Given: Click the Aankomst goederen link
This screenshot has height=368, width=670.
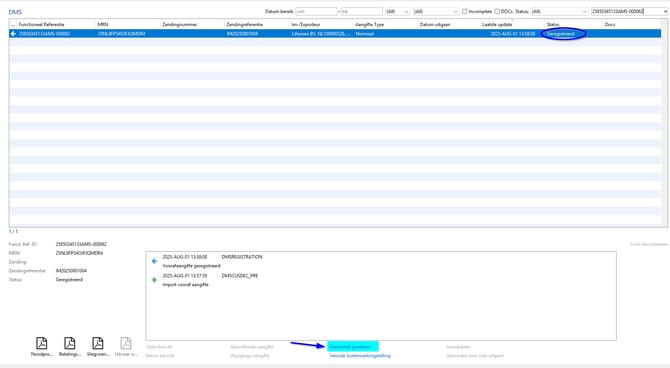Looking at the screenshot, I should (x=350, y=347).
